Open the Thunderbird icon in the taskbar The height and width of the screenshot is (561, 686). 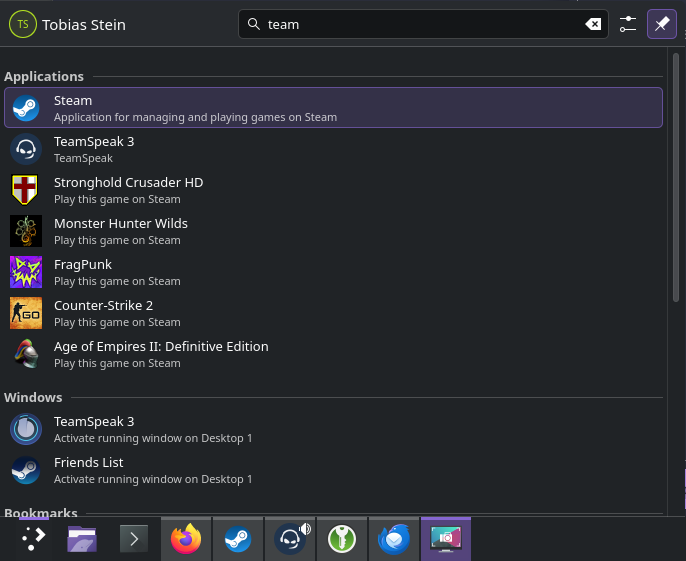(394, 540)
